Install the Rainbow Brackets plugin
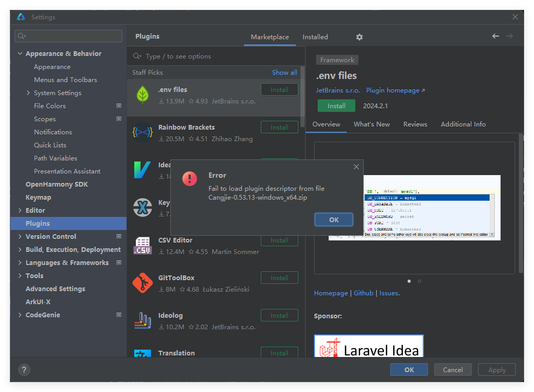The image size is (534, 392). [x=279, y=127]
